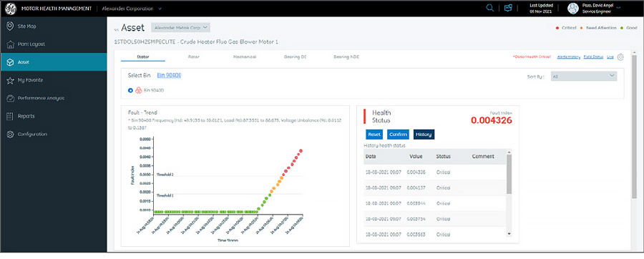644x259 pixels.
Task: Click the Fault Index value 0.004326
Action: click(492, 120)
